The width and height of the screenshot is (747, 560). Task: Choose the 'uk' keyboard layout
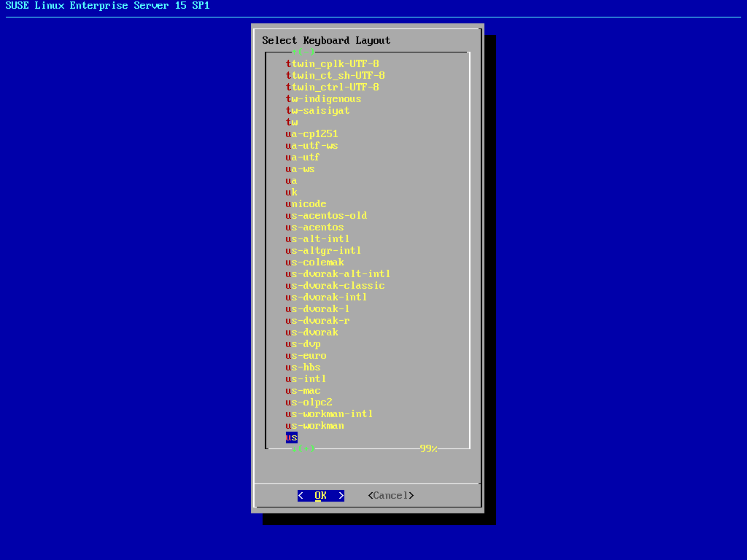[292, 192]
